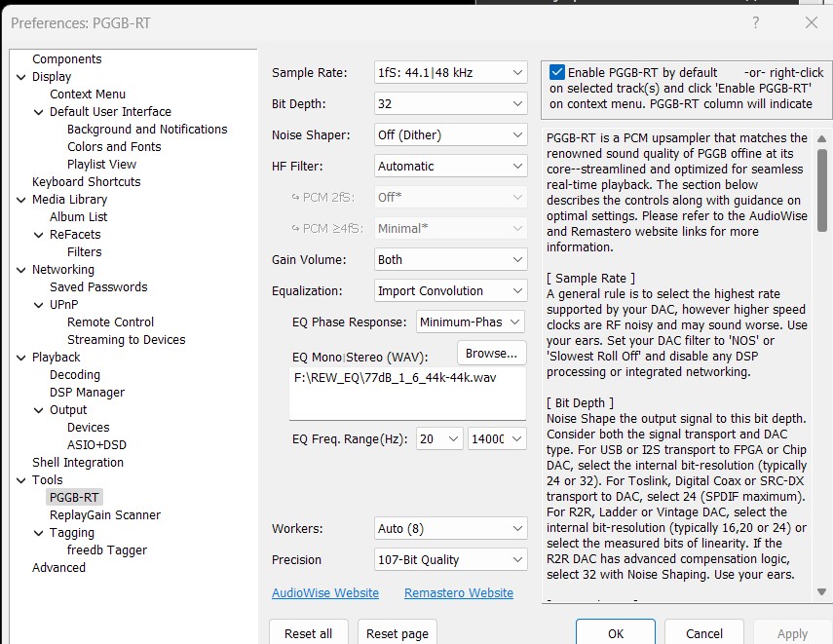Open the Sample Rate dropdown
Viewport: 833px width, 644px height.
pos(450,73)
